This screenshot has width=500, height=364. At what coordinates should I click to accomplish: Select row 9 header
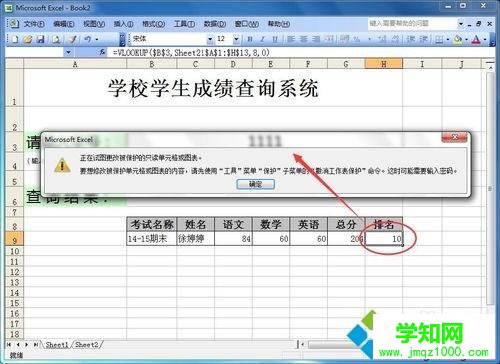click(x=14, y=239)
